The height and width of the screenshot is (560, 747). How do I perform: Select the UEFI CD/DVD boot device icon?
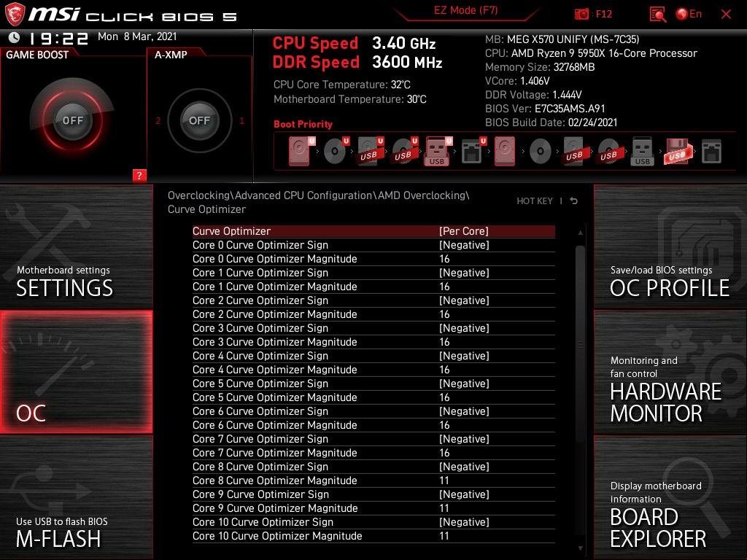coord(336,151)
